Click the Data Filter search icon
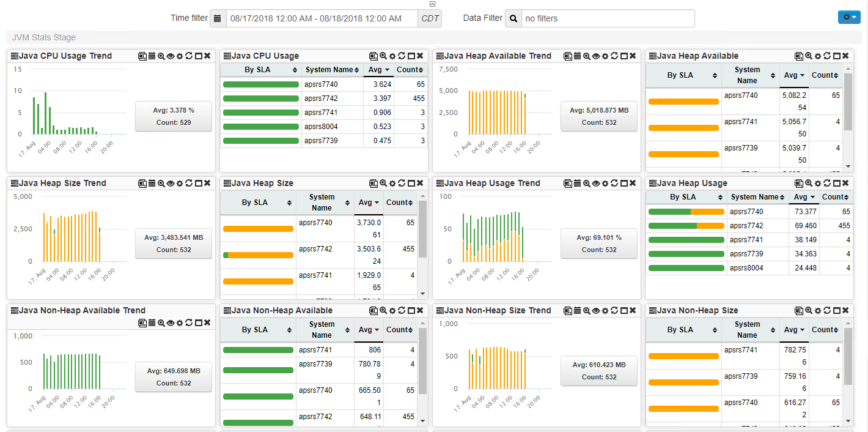This screenshot has height=432, width=868. [513, 18]
